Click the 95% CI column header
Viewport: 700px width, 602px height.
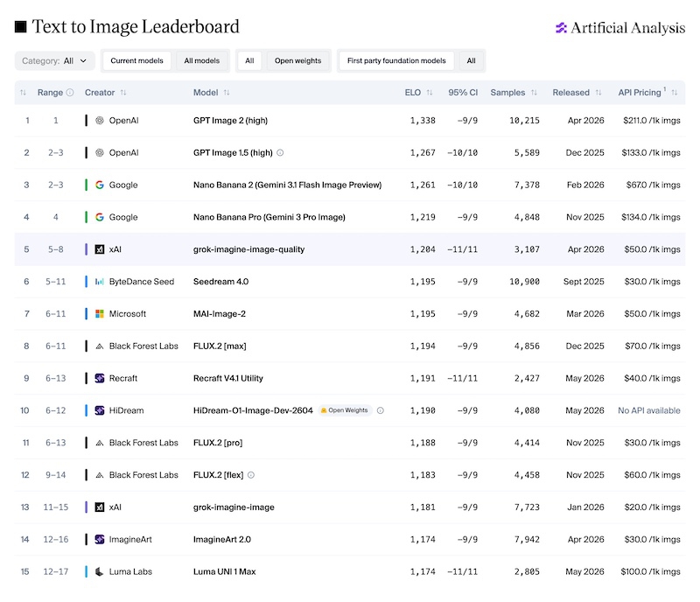coord(463,93)
